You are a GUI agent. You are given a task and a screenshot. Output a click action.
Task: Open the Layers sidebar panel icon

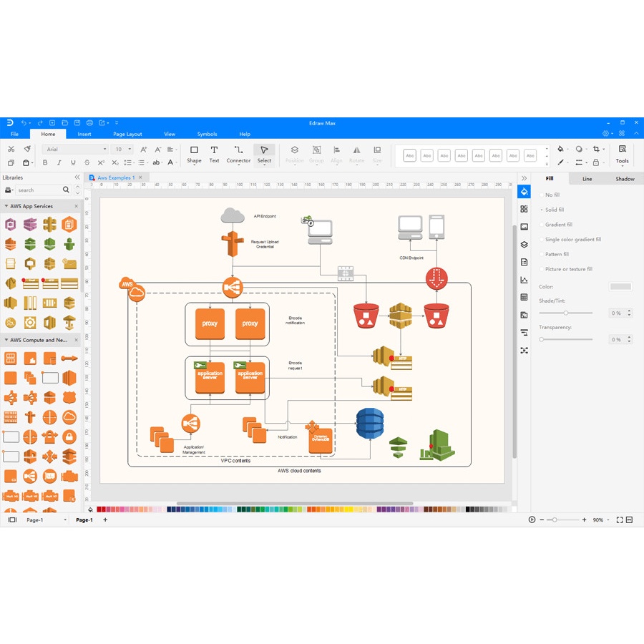coord(524,245)
